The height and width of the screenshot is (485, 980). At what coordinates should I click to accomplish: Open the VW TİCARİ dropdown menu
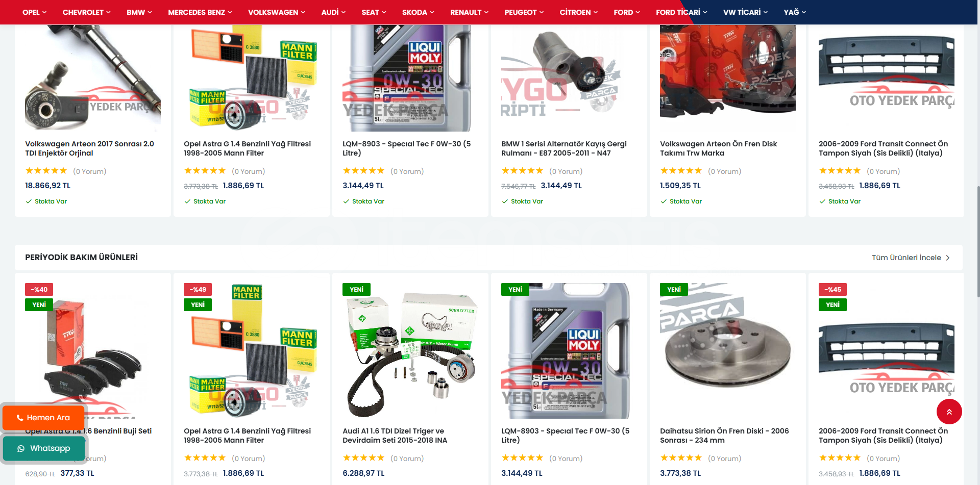pos(745,12)
